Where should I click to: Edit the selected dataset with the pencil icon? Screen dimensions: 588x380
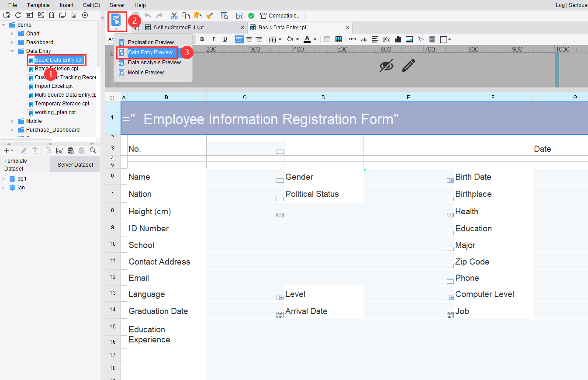24,150
